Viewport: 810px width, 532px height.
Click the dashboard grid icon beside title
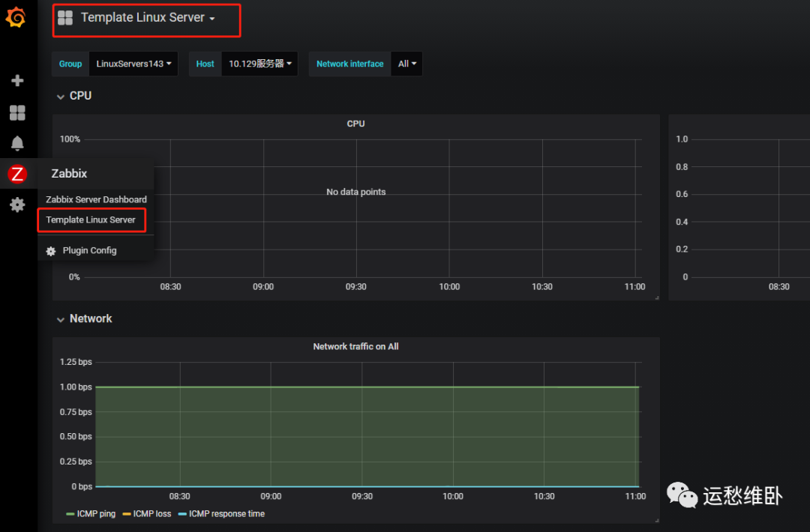coord(65,18)
